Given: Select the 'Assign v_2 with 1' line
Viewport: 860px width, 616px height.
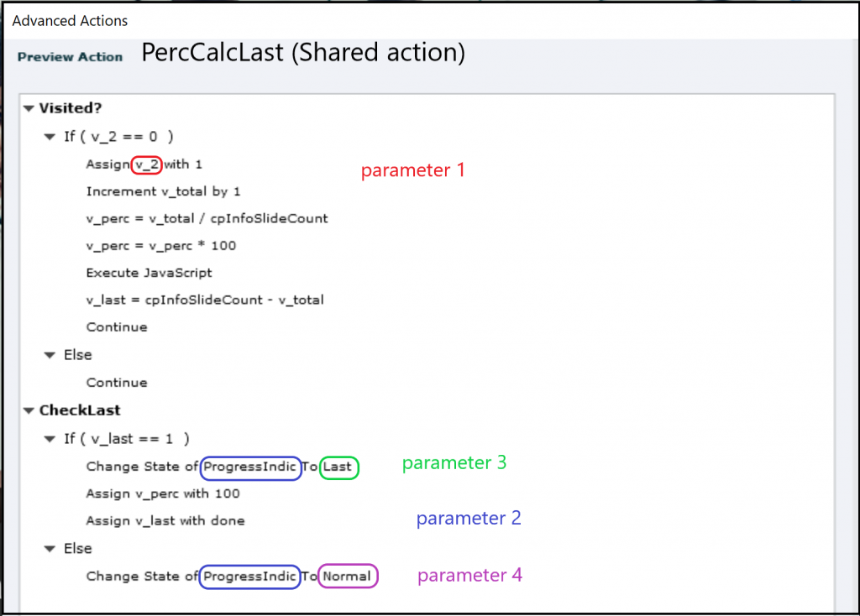Looking at the screenshot, I should (x=144, y=164).
